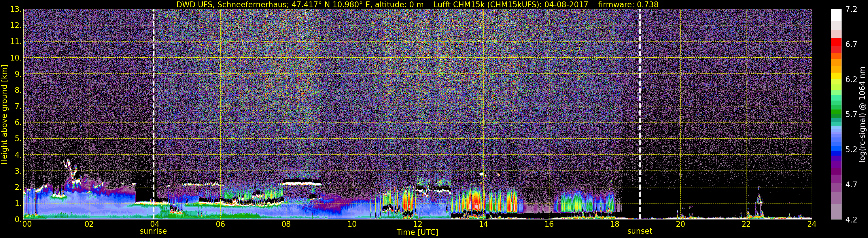Click the "16" time axis tick label
This screenshot has height=238, width=868.
click(x=549, y=224)
